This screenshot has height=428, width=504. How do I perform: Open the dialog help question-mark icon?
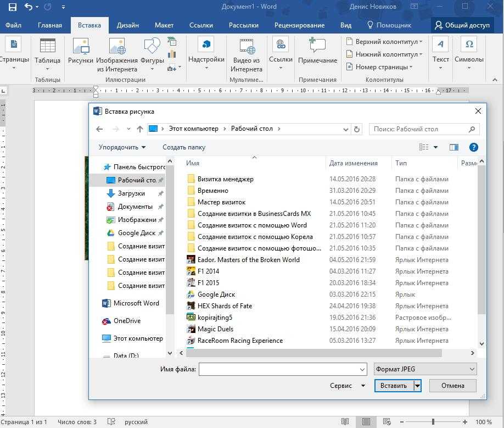coord(473,147)
